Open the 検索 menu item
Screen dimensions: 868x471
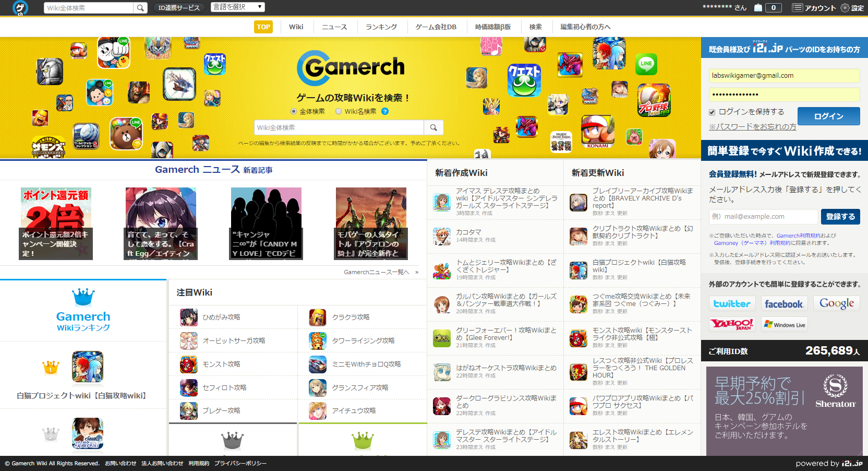pyautogui.click(x=536, y=27)
